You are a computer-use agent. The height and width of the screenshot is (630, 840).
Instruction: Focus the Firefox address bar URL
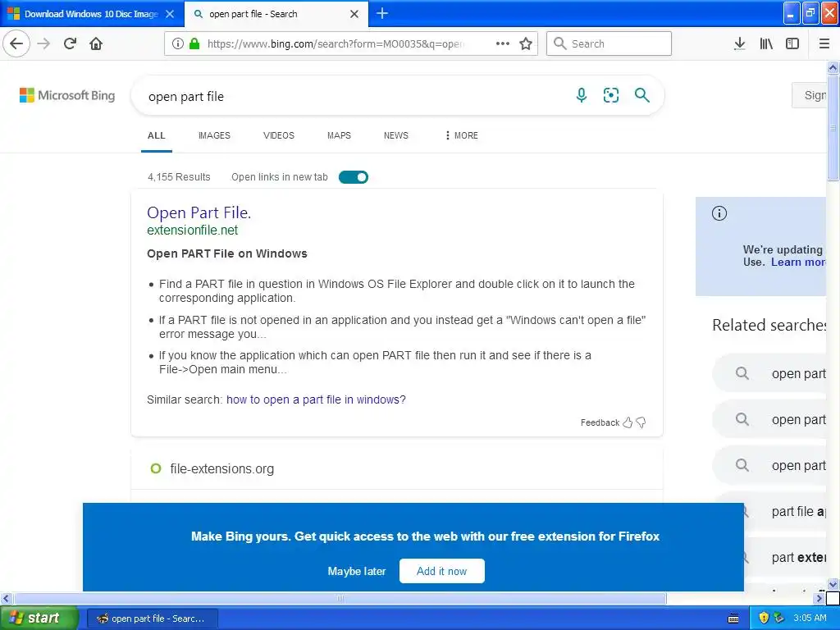(x=336, y=44)
